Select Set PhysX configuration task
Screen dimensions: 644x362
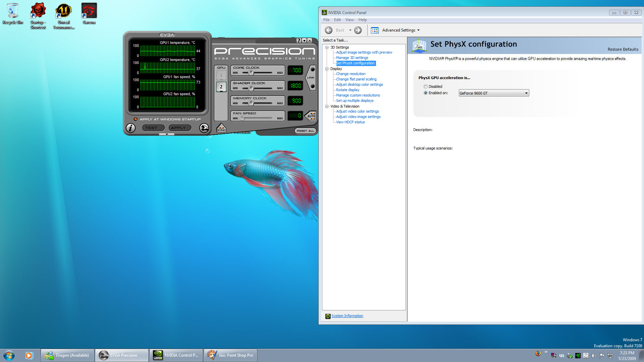356,63
